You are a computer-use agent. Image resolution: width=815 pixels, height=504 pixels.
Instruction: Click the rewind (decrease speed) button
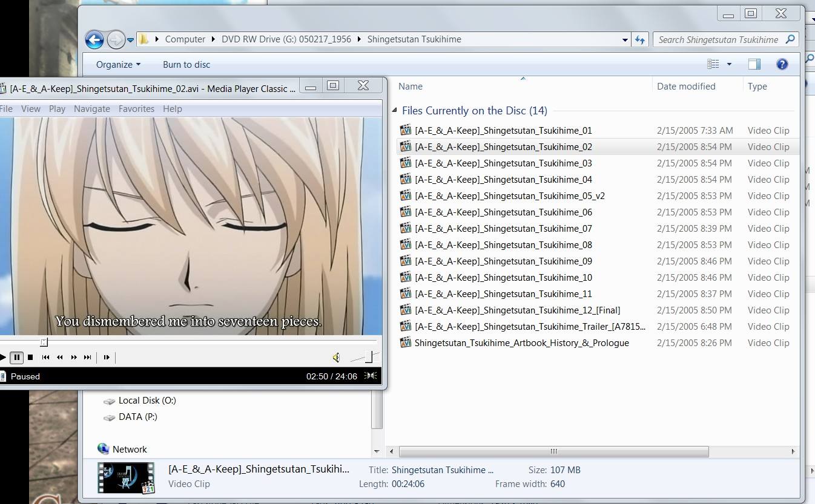click(60, 358)
